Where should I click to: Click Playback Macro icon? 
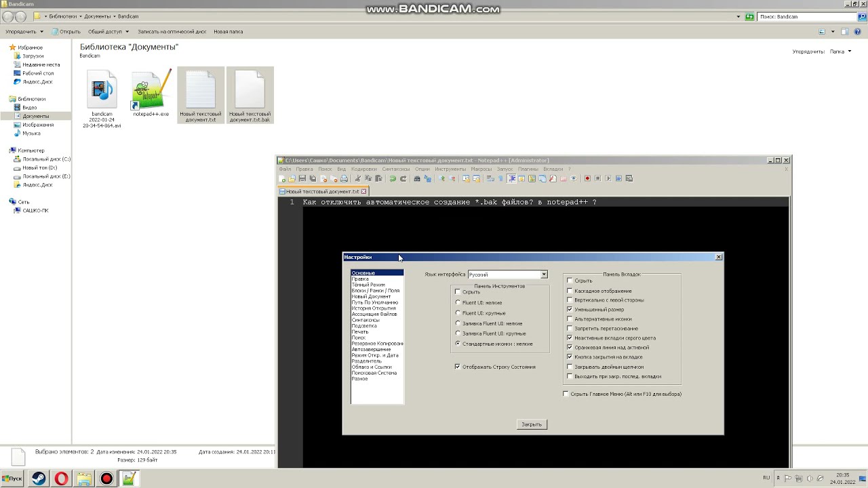point(608,178)
